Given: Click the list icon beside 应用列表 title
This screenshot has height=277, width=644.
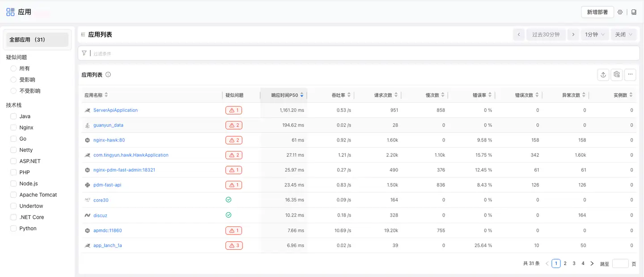Looking at the screenshot, I should pos(83,34).
